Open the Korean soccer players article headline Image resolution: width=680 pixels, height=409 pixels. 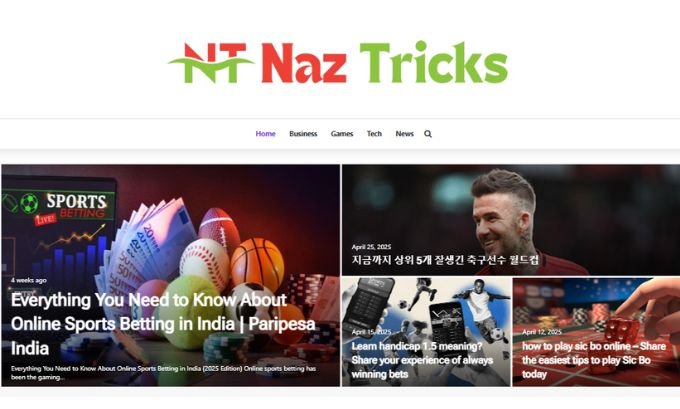(445, 260)
